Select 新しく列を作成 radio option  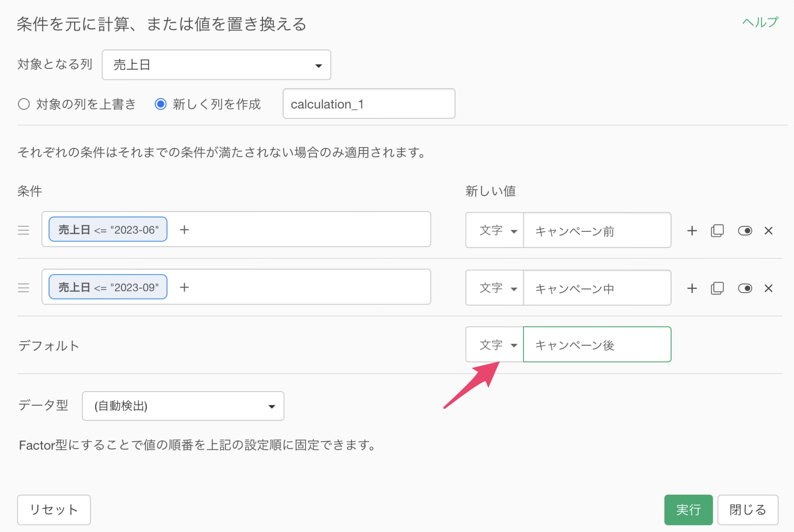(x=161, y=104)
